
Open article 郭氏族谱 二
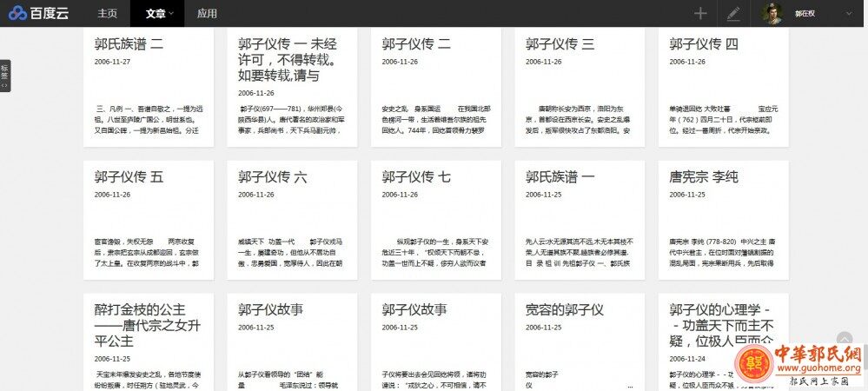pyautogui.click(x=129, y=43)
